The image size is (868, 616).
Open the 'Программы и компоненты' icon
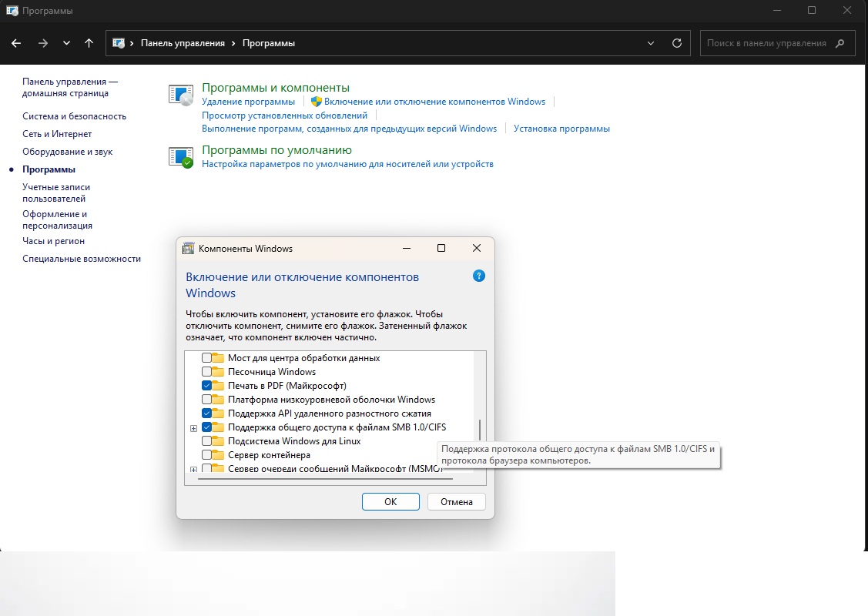[181, 95]
